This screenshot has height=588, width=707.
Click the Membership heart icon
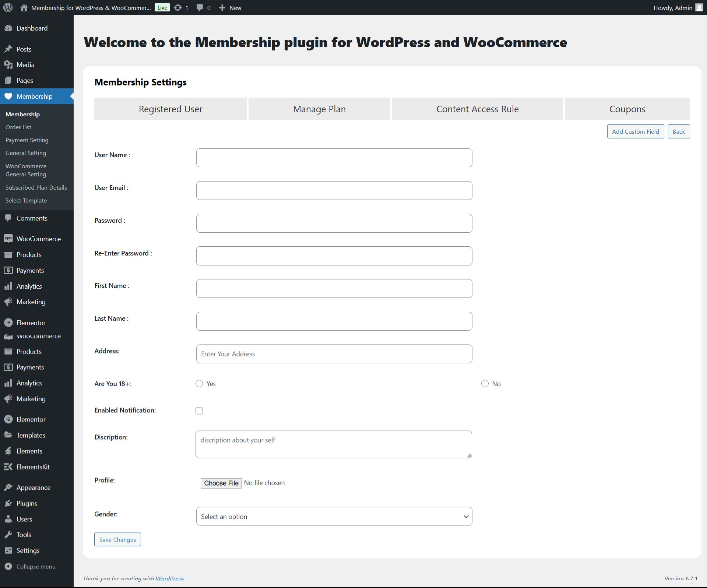(x=8, y=96)
